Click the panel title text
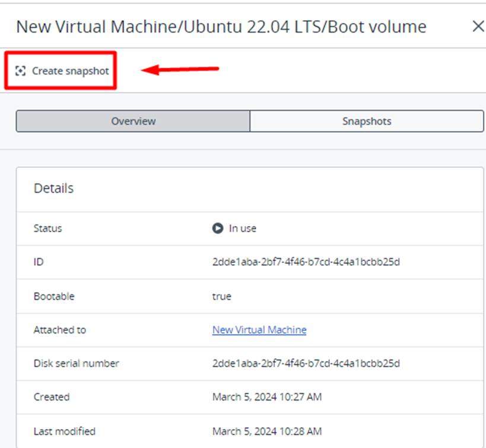Image resolution: width=486 pixels, height=448 pixels. pyautogui.click(x=221, y=27)
